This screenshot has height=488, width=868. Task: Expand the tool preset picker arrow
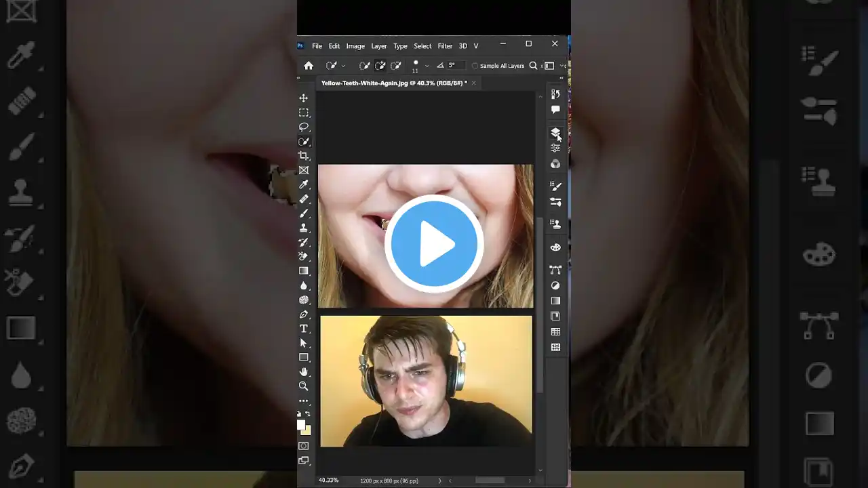click(x=343, y=66)
